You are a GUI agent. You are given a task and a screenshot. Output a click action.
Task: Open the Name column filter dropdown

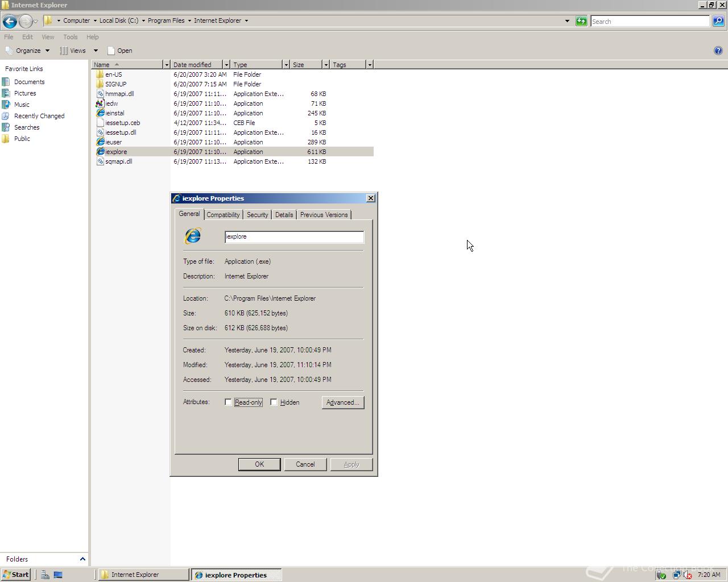166,65
